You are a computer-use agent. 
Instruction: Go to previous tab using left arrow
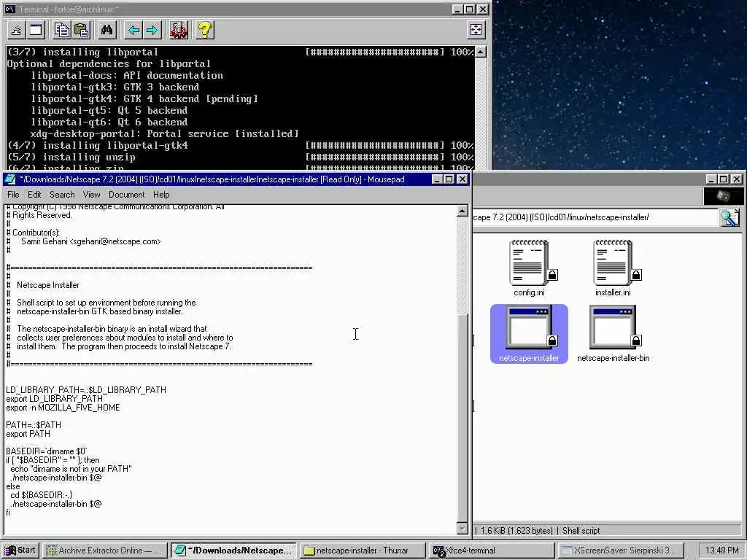tap(133, 31)
